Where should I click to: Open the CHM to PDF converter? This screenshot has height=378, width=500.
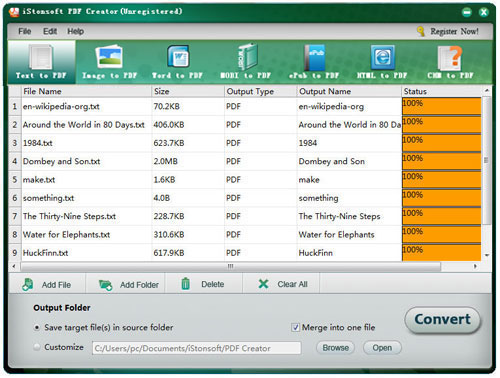[x=450, y=57]
